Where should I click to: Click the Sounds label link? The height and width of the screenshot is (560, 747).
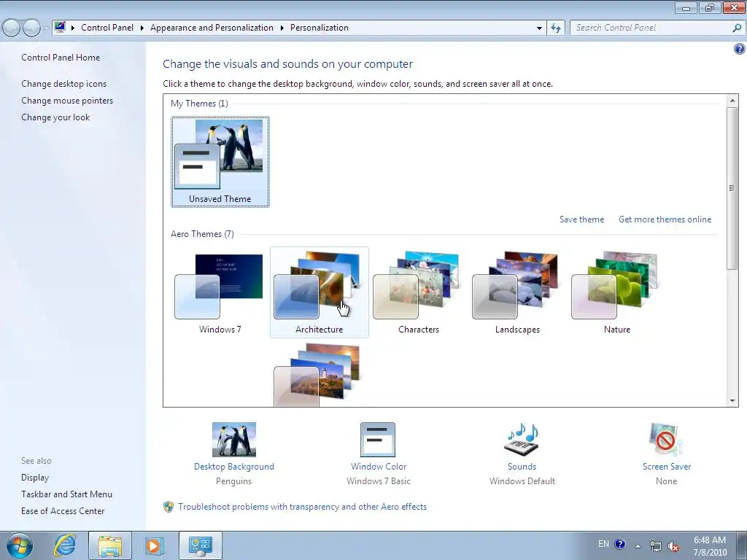(x=522, y=467)
